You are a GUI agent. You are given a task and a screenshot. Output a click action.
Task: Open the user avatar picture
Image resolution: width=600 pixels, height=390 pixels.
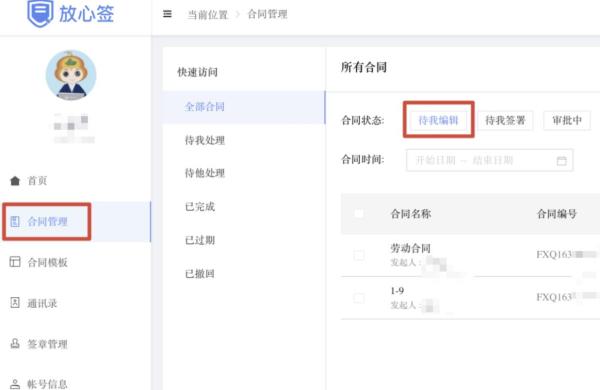(x=71, y=75)
